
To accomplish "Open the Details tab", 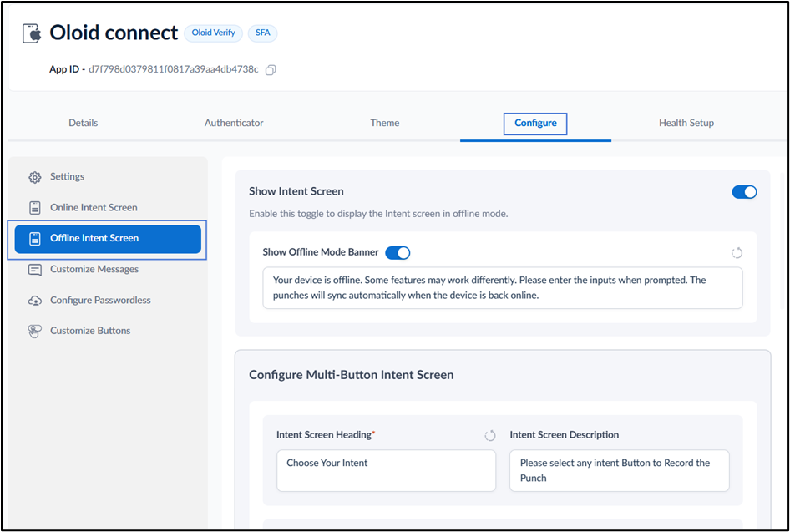I will pyautogui.click(x=84, y=123).
